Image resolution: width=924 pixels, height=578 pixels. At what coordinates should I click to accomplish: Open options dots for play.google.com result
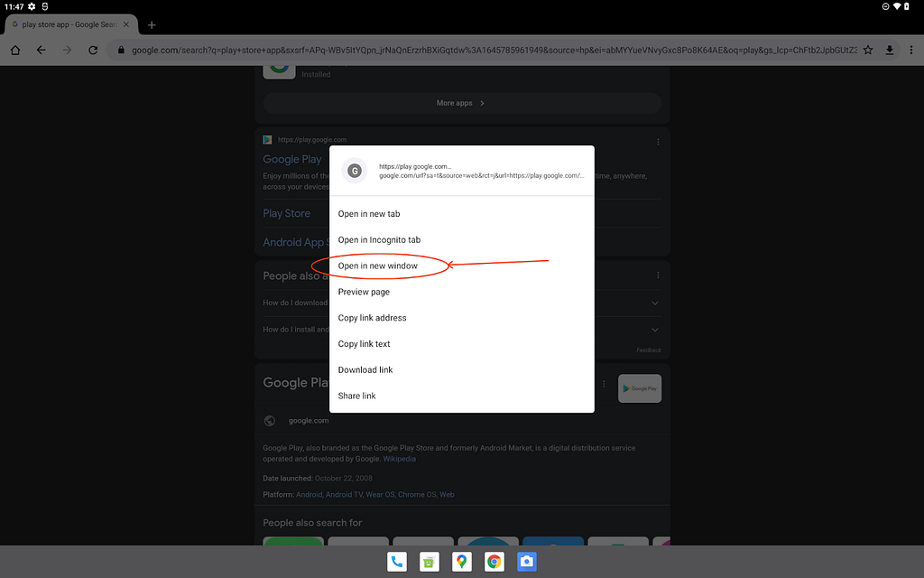tap(658, 142)
